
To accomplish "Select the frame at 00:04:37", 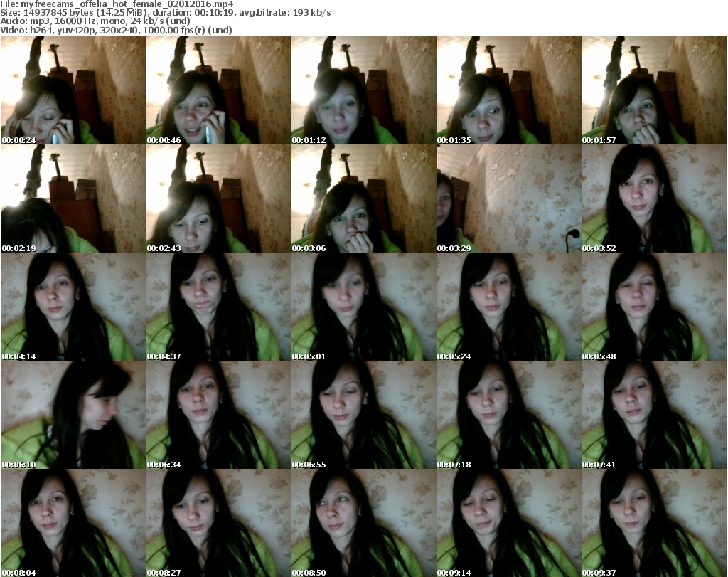I will pyautogui.click(x=219, y=307).
